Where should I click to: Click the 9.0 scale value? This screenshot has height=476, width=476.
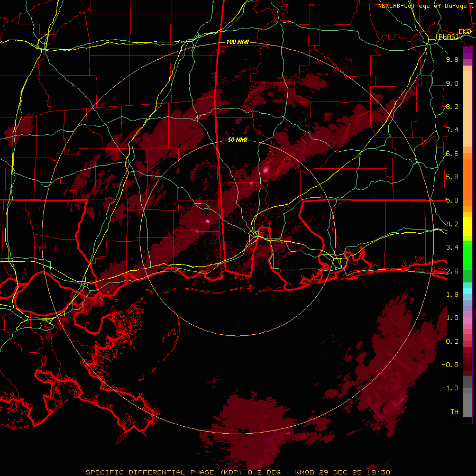pos(452,84)
